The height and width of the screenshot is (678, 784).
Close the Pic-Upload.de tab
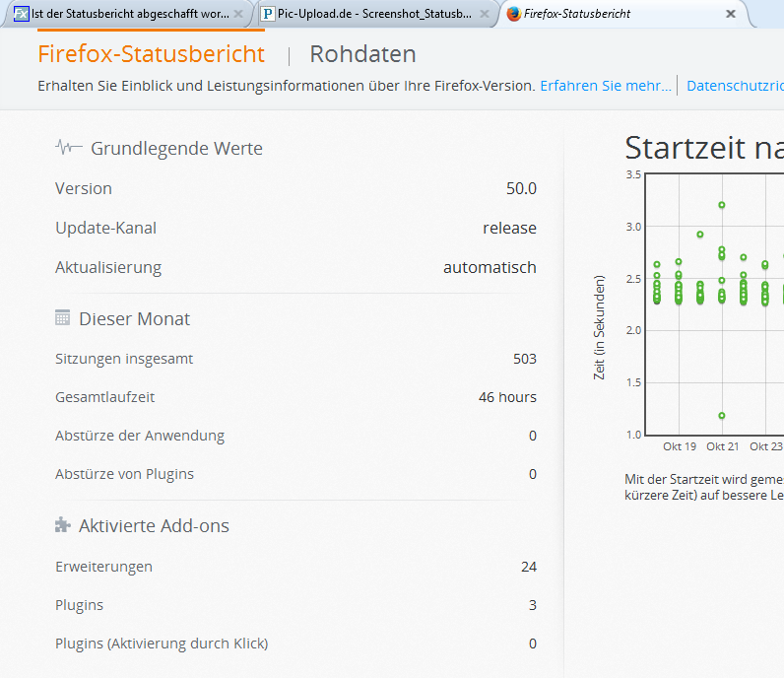(484, 14)
